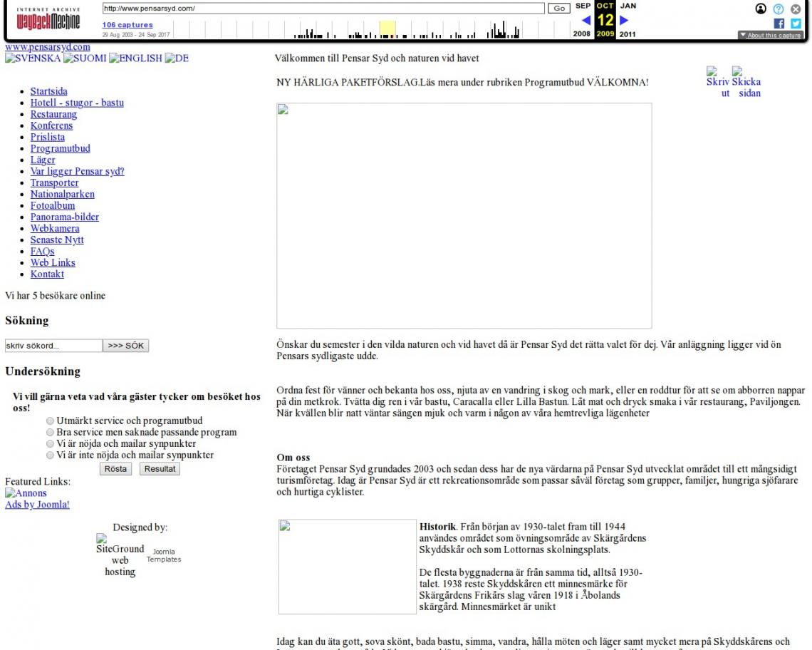The width and height of the screenshot is (812, 650).
Task: Click the Resultat button
Action: (160, 468)
